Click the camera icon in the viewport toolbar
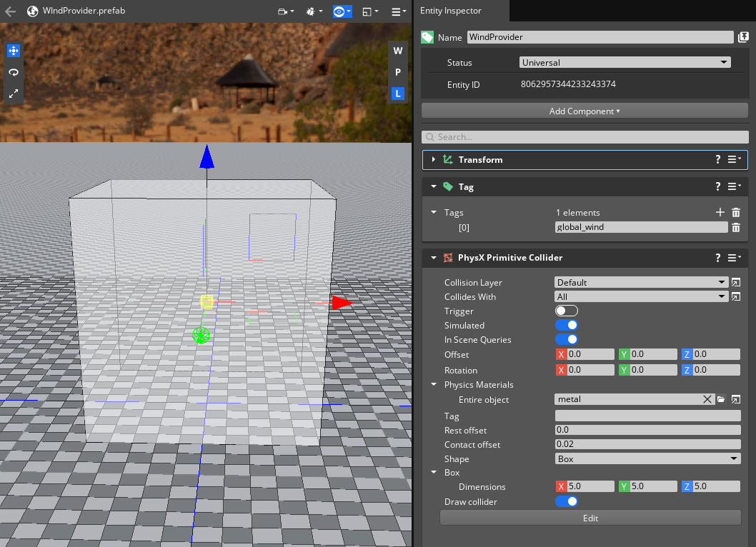This screenshot has height=547, width=756. pos(282,11)
